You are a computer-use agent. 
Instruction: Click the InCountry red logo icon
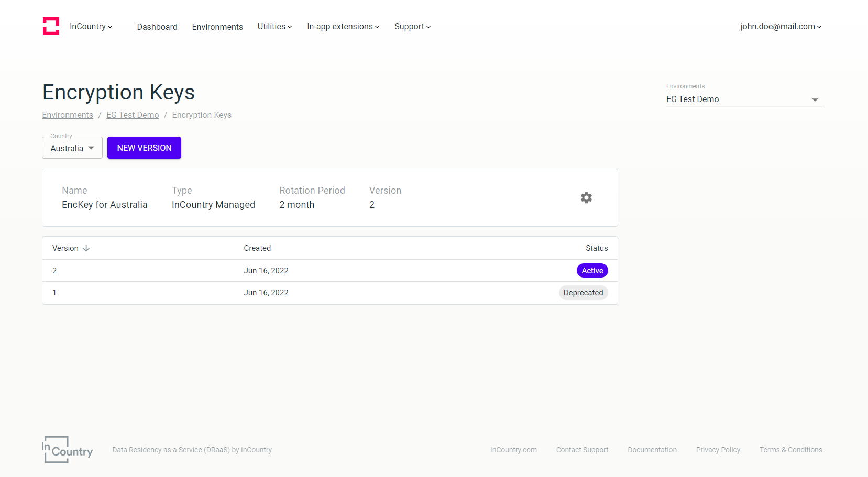51,26
